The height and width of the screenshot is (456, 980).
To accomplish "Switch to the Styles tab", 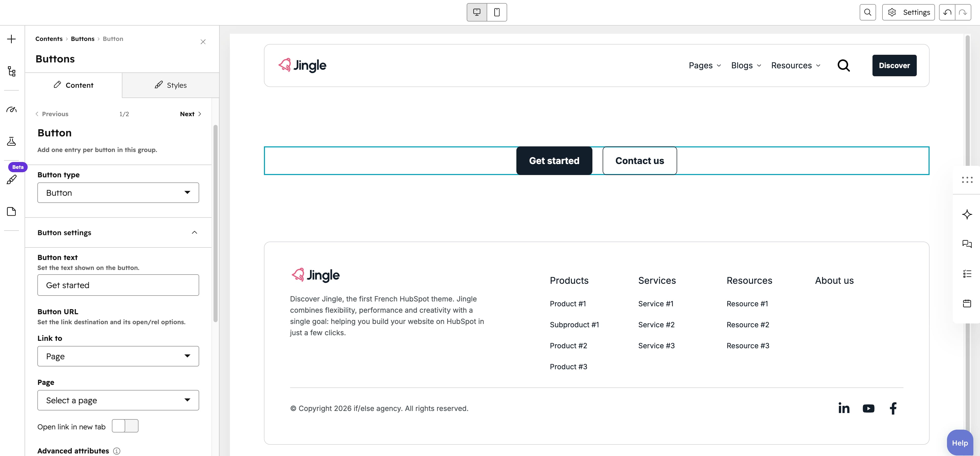I will (171, 85).
